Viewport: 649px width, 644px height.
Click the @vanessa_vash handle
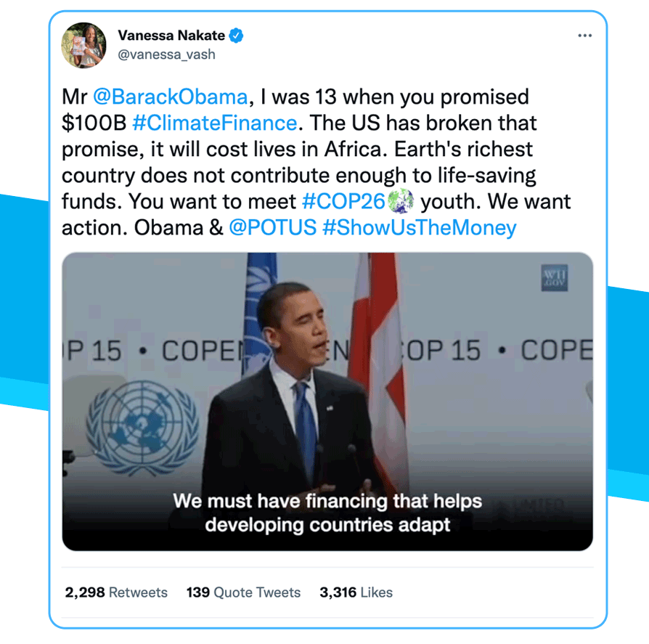(165, 54)
